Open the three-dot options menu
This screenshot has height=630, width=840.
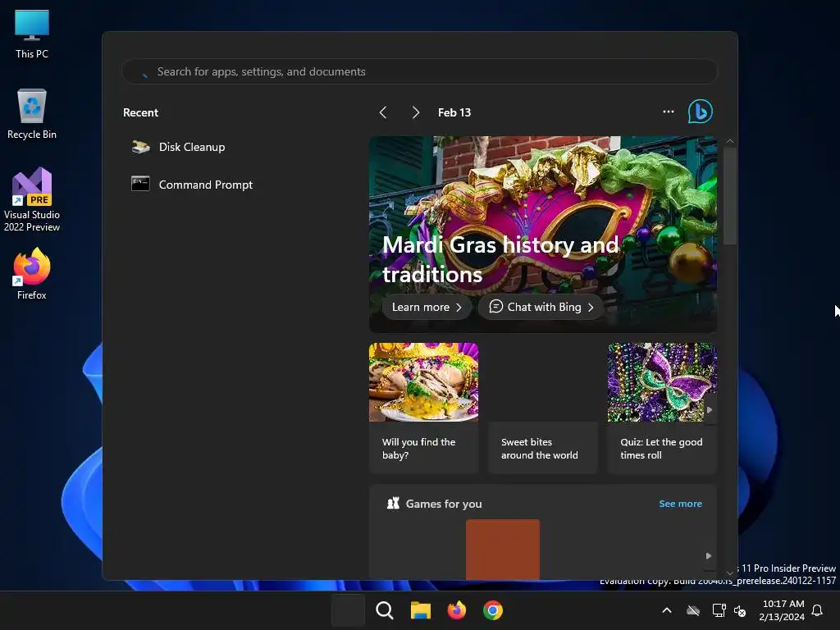(x=668, y=112)
